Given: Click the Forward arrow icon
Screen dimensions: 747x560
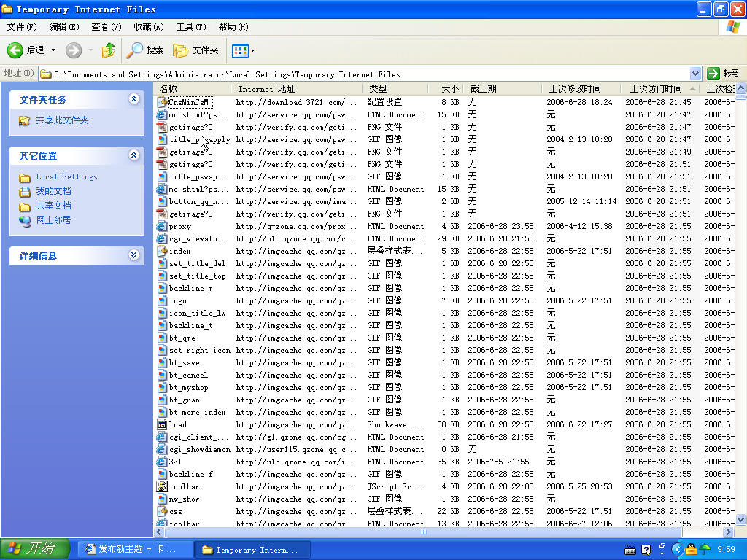Looking at the screenshot, I should tap(74, 50).
